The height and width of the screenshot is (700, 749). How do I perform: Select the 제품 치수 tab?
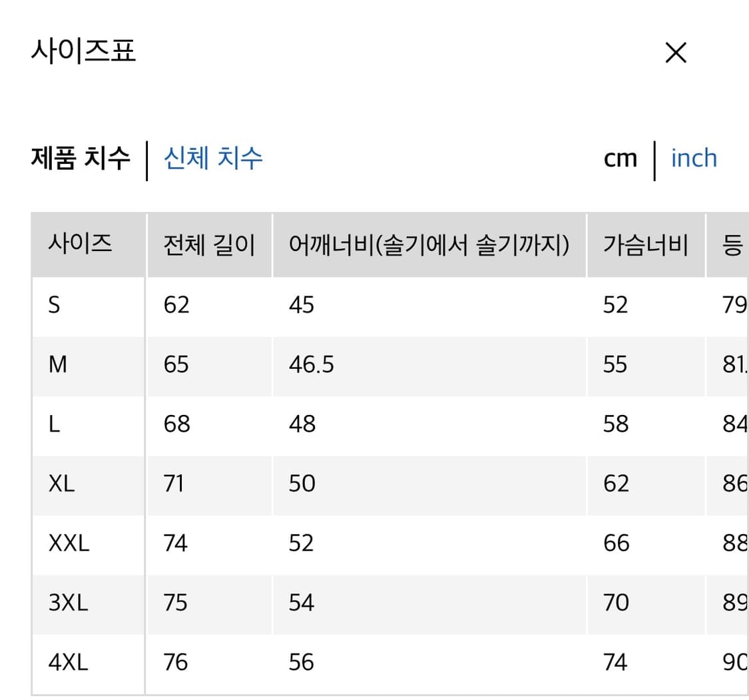coord(81,159)
